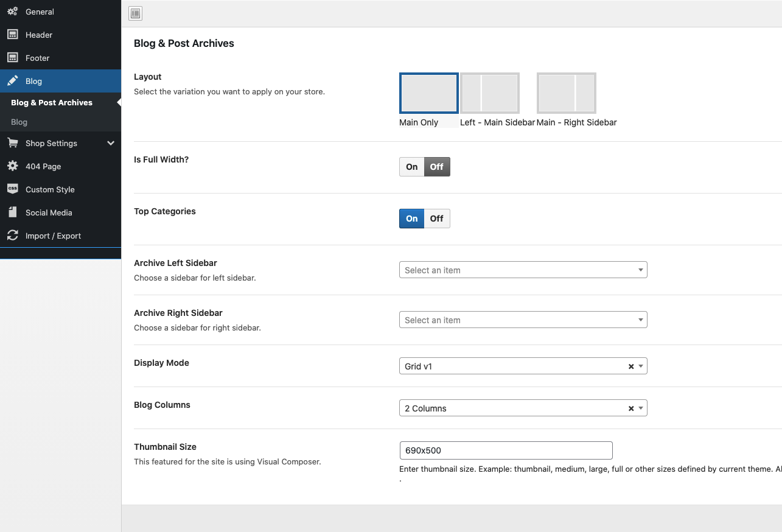Click the Social Media document icon
This screenshot has width=782, height=532.
(12, 212)
